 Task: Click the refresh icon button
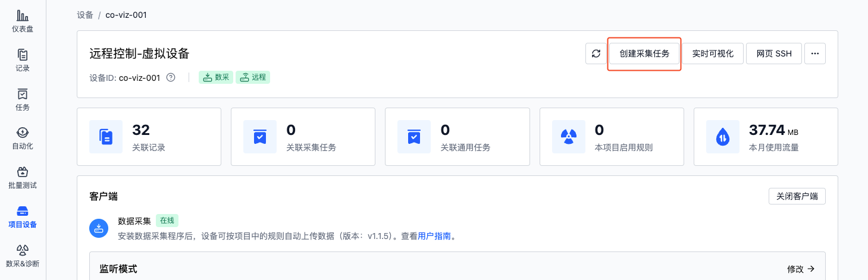[x=596, y=54]
